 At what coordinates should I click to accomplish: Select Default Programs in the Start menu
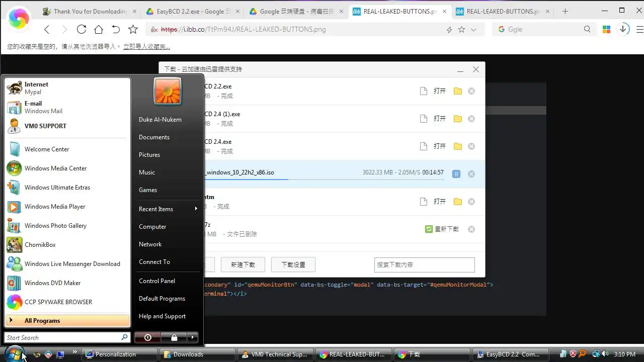point(162,299)
